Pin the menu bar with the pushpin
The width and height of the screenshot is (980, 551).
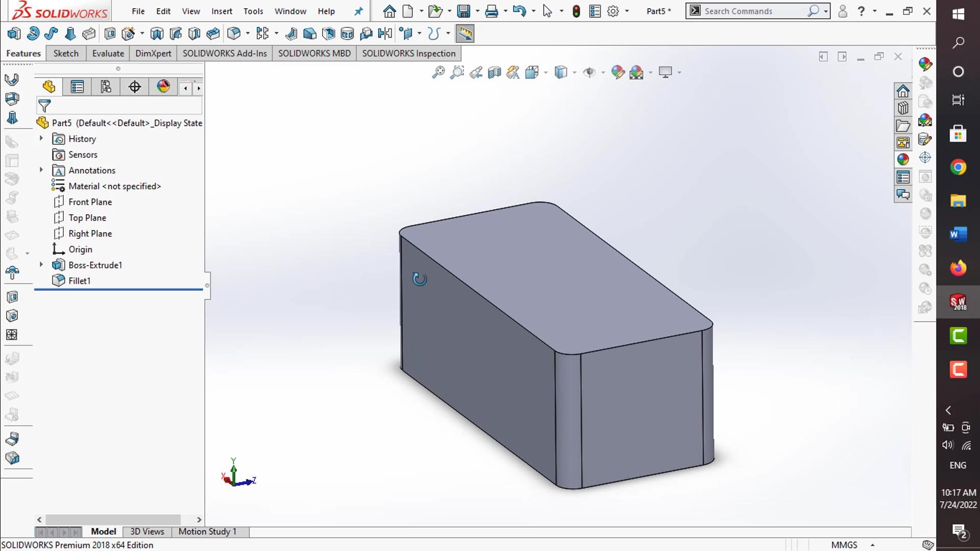(x=359, y=11)
